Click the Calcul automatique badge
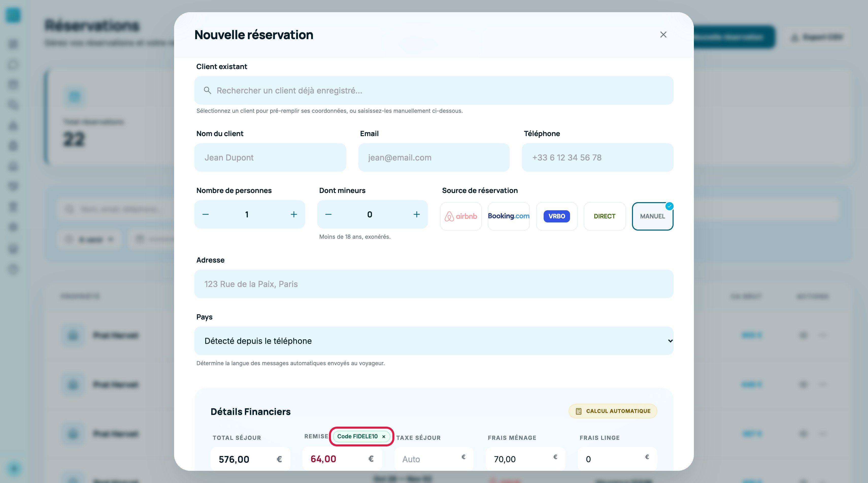Image resolution: width=868 pixels, height=483 pixels. 613,411
